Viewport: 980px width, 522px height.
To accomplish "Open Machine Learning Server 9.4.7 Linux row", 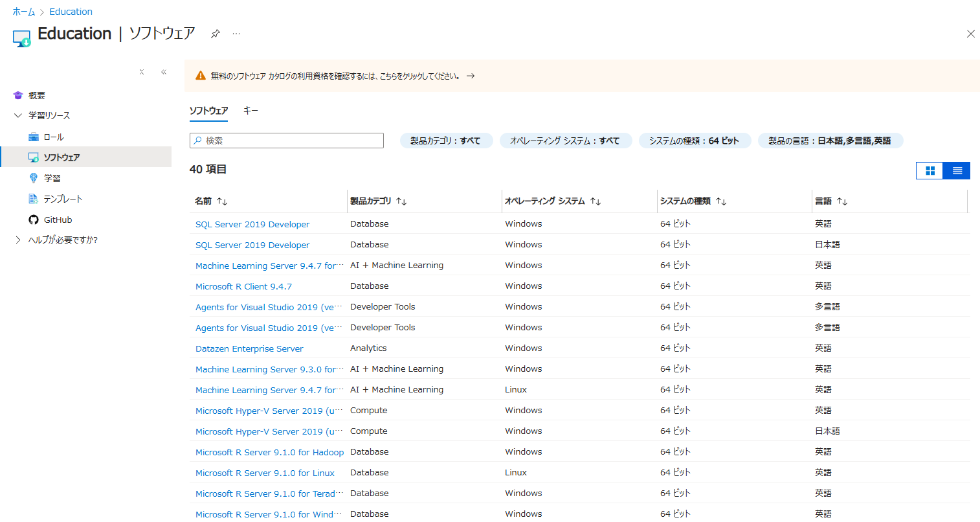I will click(x=269, y=390).
